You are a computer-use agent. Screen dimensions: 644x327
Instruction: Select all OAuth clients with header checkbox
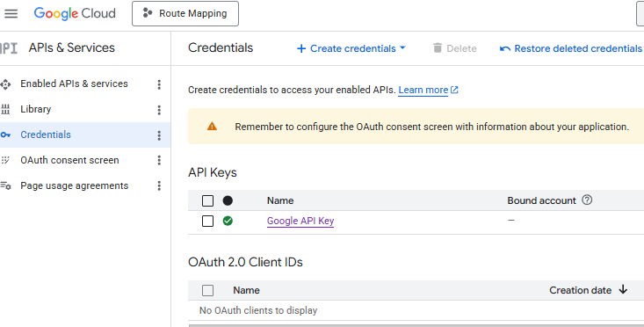[208, 290]
